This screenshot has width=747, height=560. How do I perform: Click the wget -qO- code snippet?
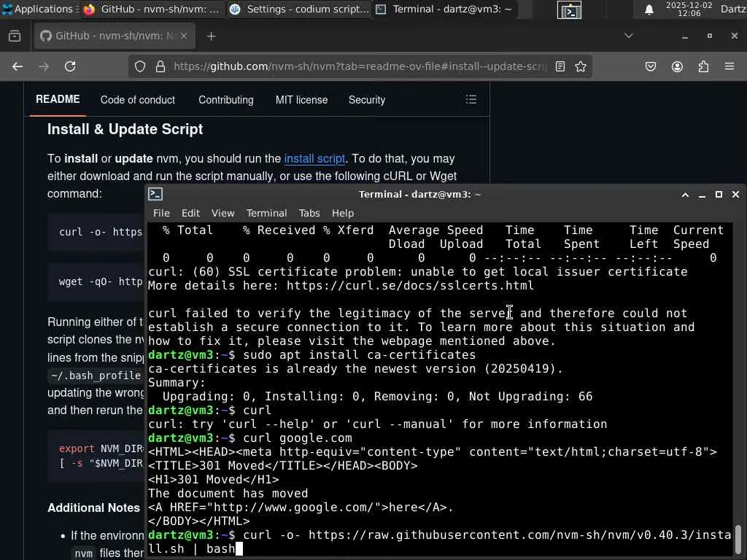pos(101,282)
